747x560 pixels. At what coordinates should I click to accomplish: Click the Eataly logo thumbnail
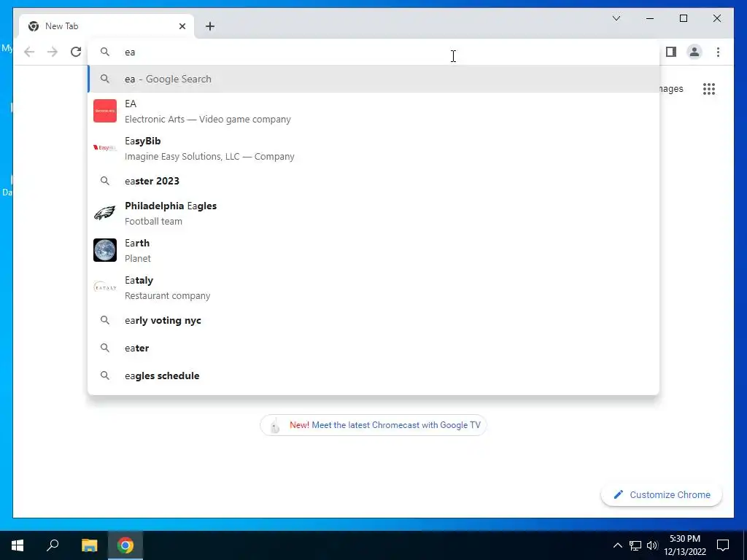tap(105, 287)
